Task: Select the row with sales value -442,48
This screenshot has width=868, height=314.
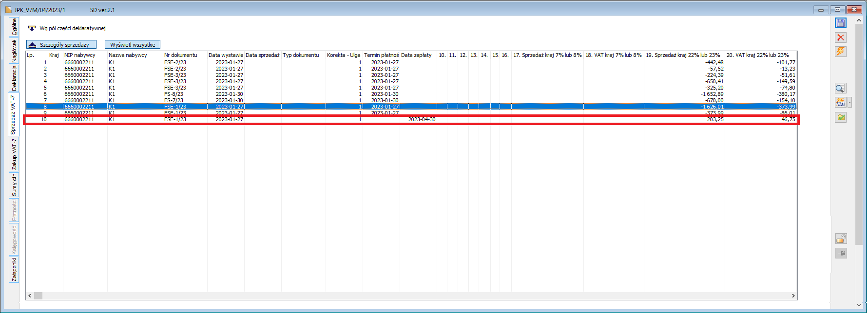Action: pos(411,62)
